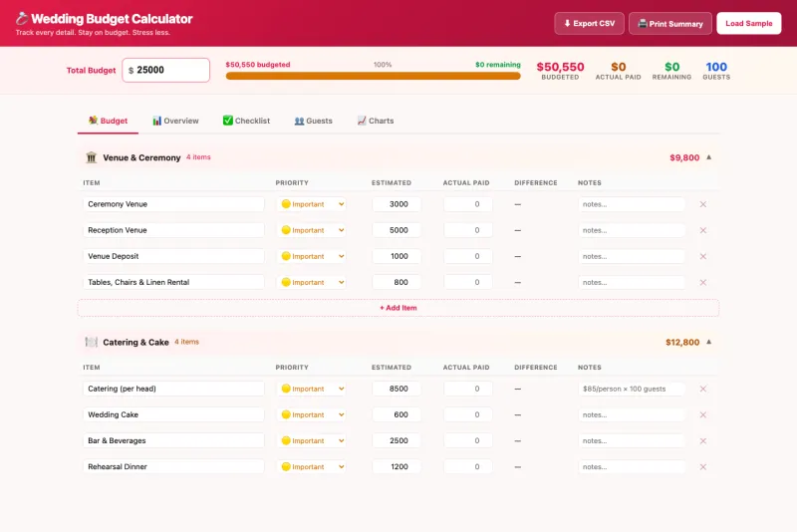
Task: Click the budget progress bar
Action: pyautogui.click(x=373, y=76)
